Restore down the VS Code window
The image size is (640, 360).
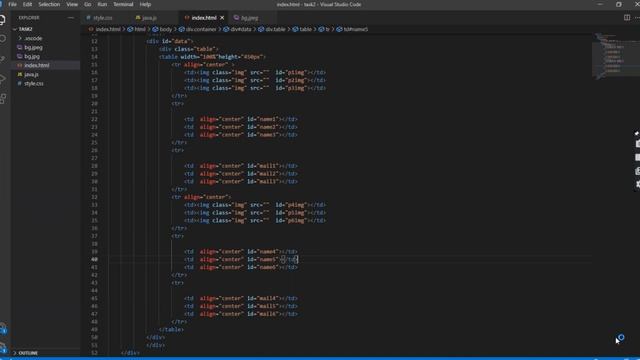(x=619, y=4)
